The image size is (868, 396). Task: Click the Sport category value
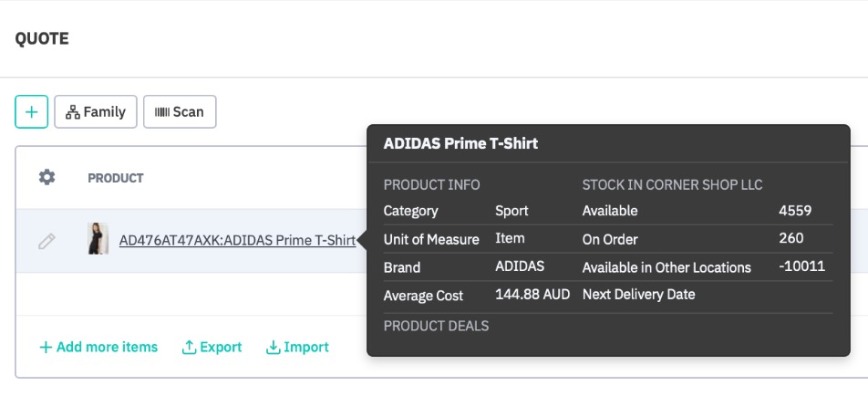coord(511,211)
